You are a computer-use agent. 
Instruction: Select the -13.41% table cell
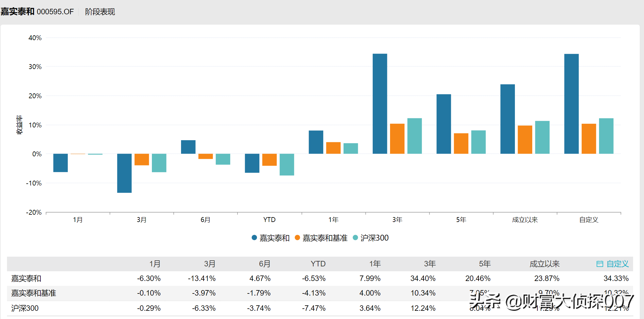click(202, 278)
